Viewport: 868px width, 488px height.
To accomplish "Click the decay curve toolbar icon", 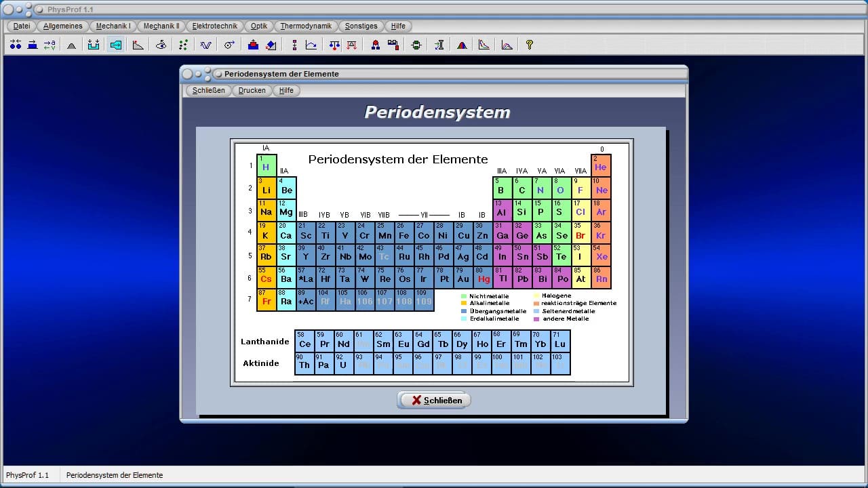I will click(x=484, y=45).
